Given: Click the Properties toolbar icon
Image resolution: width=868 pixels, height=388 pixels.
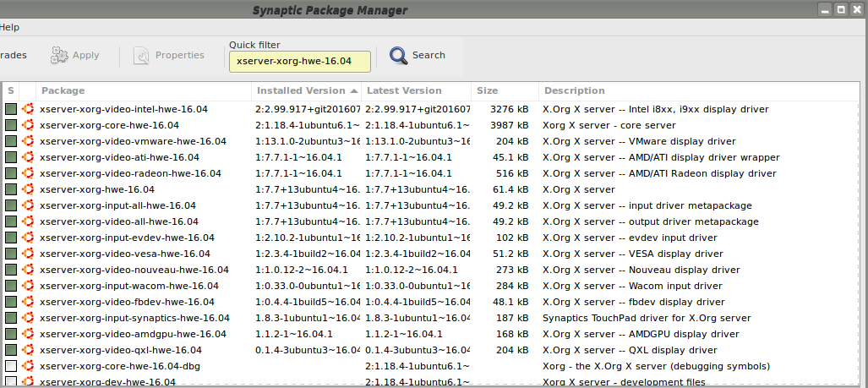Looking at the screenshot, I should click(142, 55).
